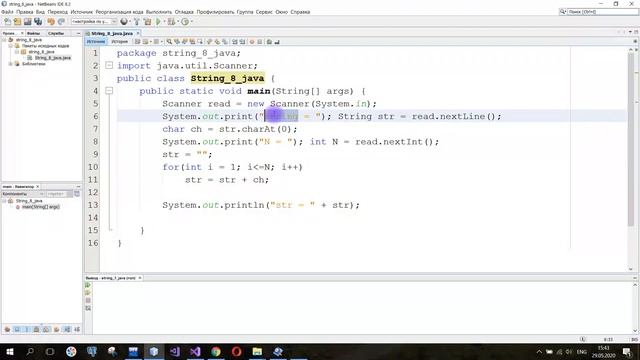Collapse the string_8_java project node

[4, 40]
